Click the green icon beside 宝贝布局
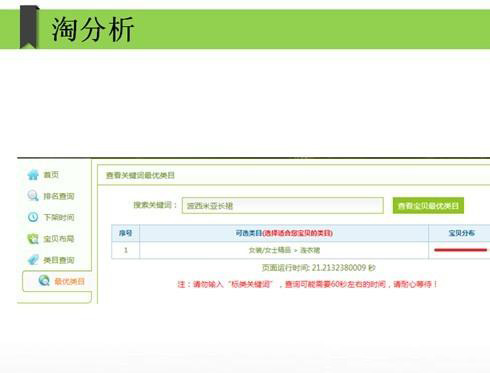This screenshot has width=490, height=373. pyautogui.click(x=33, y=238)
